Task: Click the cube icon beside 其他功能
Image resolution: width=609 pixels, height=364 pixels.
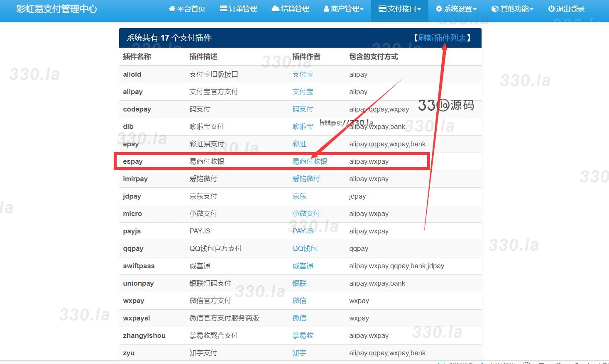Action: click(x=495, y=9)
